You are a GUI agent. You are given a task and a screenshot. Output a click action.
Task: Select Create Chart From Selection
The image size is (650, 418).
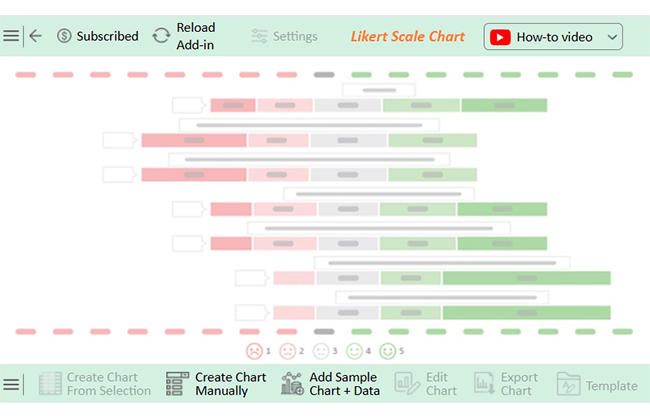point(95,384)
